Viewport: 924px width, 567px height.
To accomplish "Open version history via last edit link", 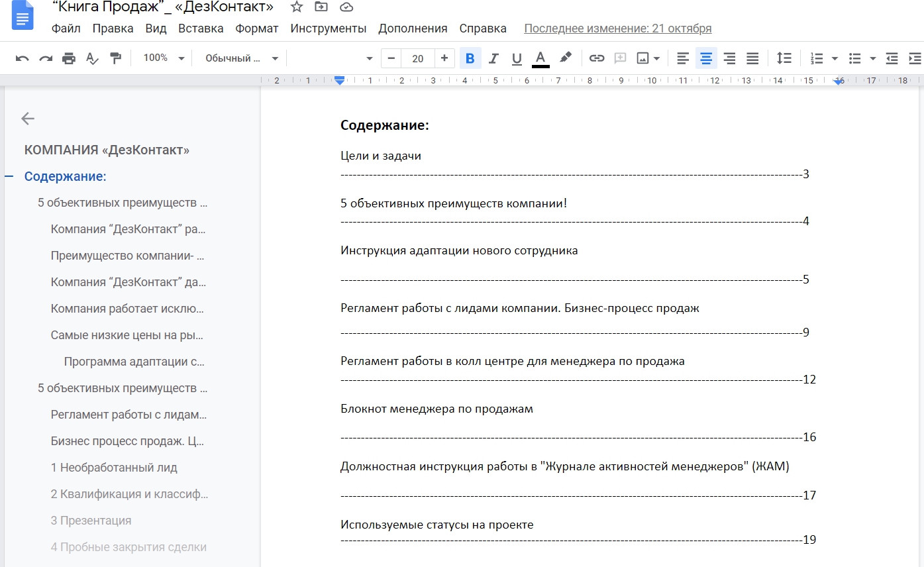I will pos(617,28).
